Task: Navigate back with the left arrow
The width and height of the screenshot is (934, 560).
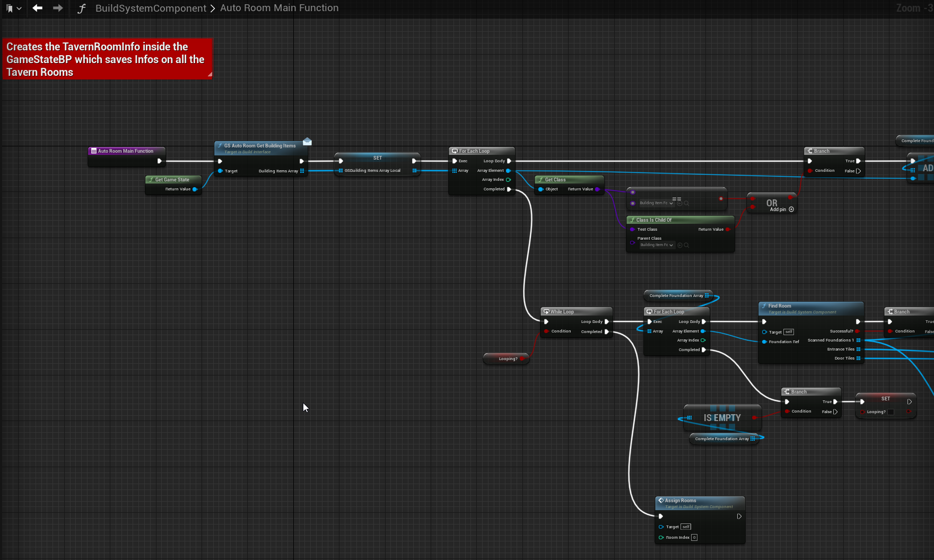Action: click(37, 8)
